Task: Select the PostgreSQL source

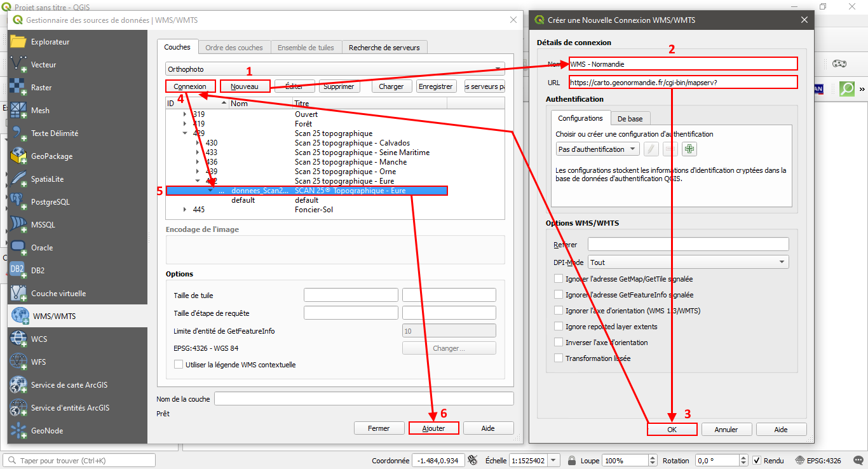Action: [78, 202]
